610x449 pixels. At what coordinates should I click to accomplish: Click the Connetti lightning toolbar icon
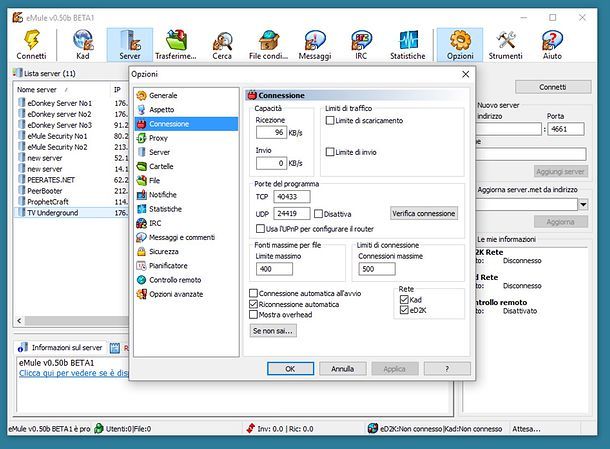coord(31,45)
